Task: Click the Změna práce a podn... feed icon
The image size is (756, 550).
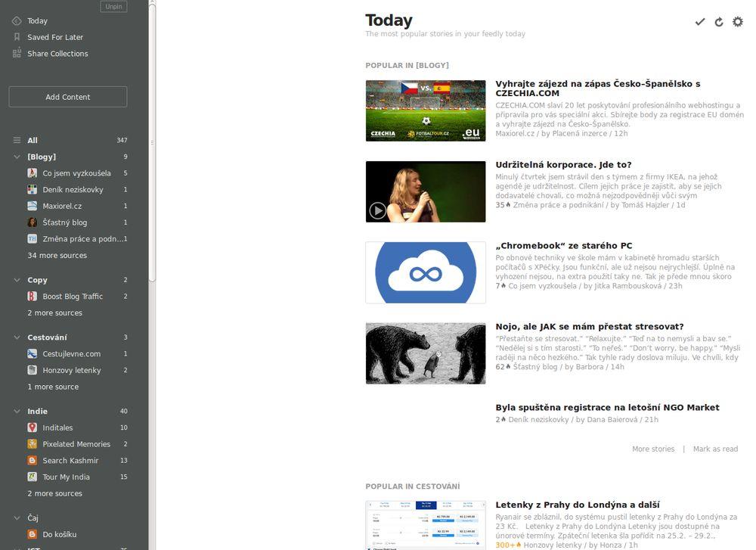Action: tap(33, 239)
